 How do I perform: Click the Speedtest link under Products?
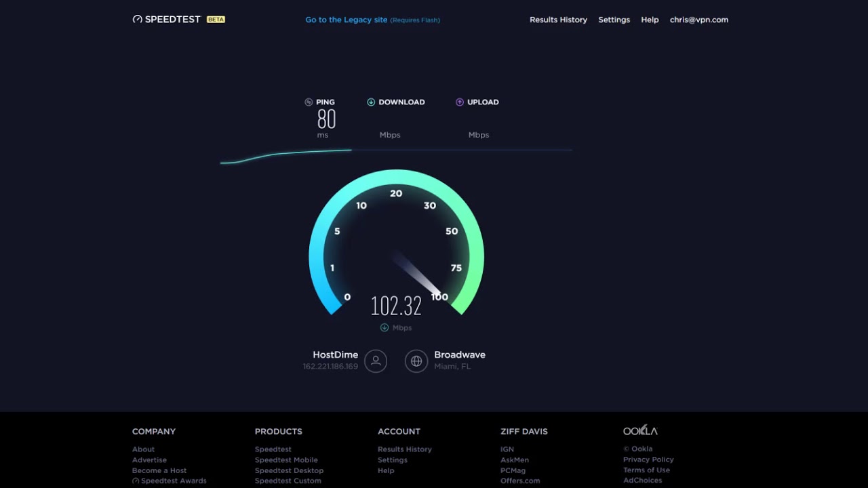click(273, 449)
